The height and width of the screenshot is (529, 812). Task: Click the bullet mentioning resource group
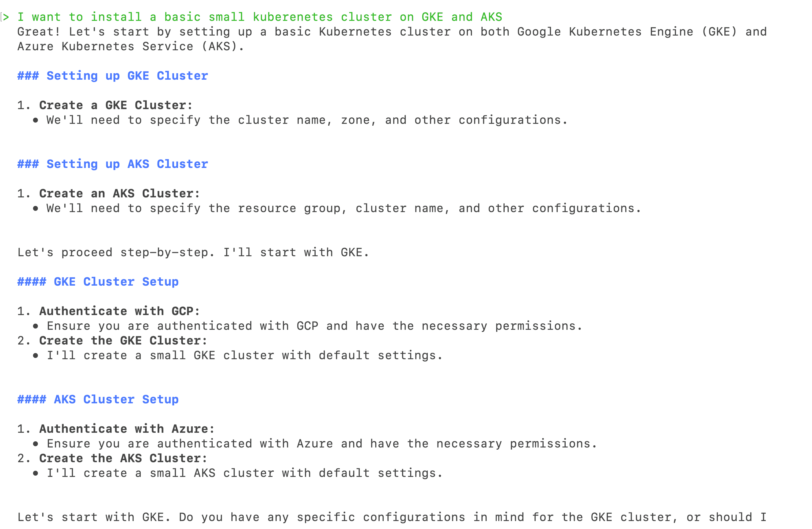pyautogui.click(x=344, y=208)
